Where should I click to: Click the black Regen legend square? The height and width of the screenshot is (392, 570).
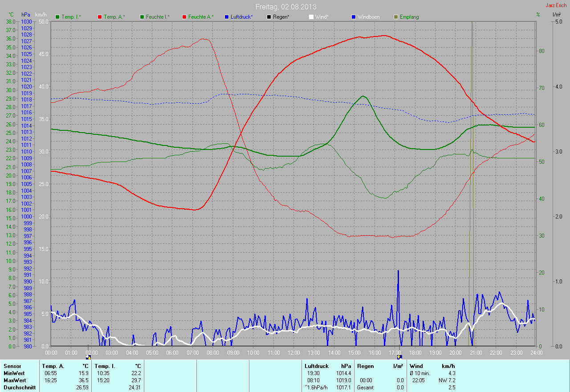269,17
